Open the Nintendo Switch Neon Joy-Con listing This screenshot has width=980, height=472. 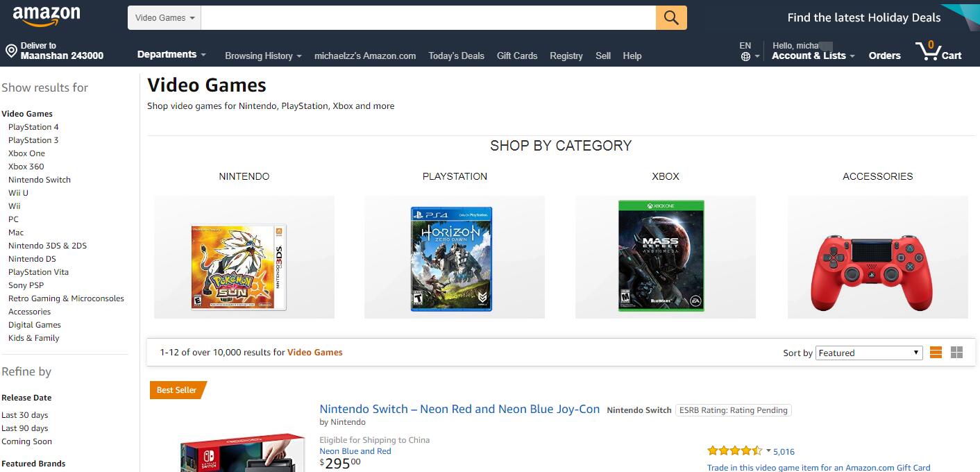(x=459, y=409)
